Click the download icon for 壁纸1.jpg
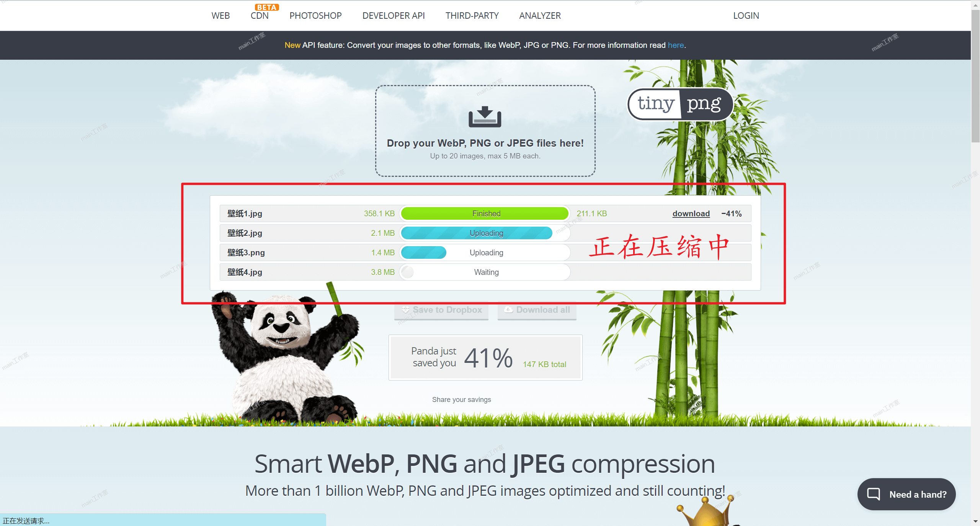Viewport: 980px width, 526px height. coord(688,212)
